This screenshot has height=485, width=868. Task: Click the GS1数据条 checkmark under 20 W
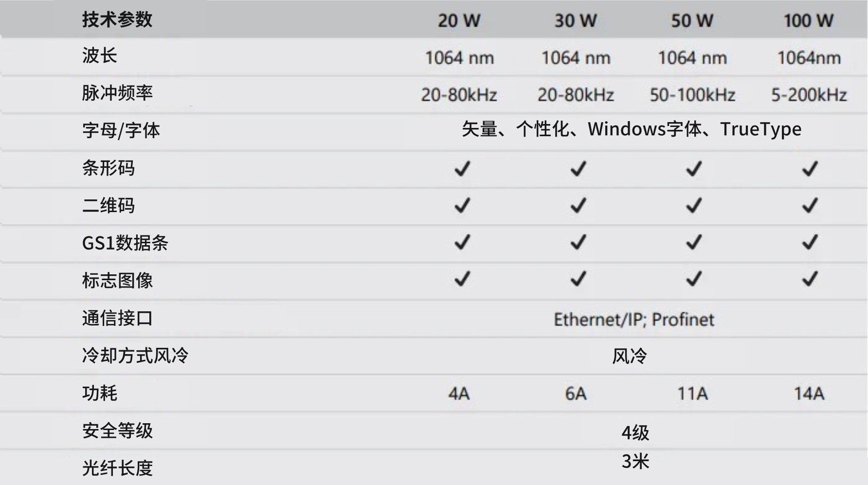(462, 242)
